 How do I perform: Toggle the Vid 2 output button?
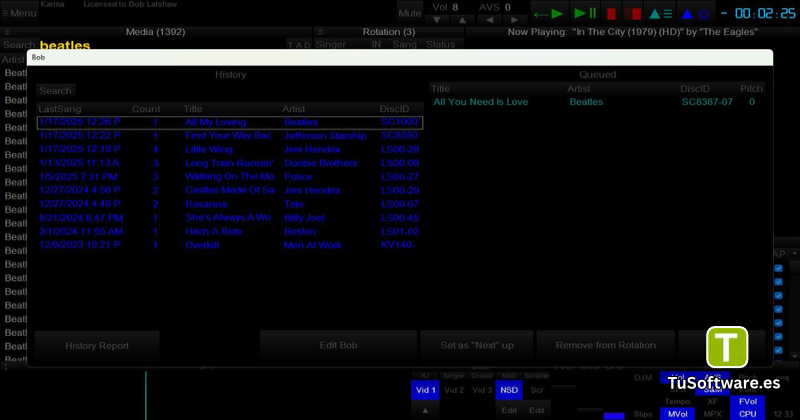[454, 390]
